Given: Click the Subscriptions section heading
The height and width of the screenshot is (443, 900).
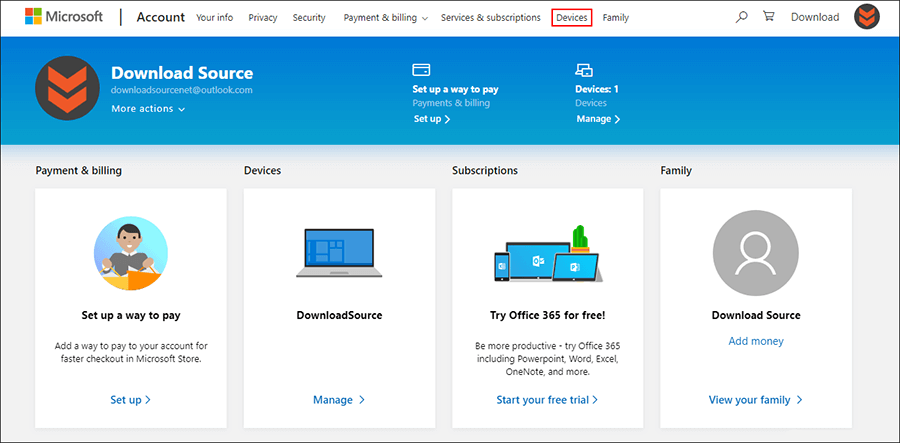Looking at the screenshot, I should click(484, 170).
